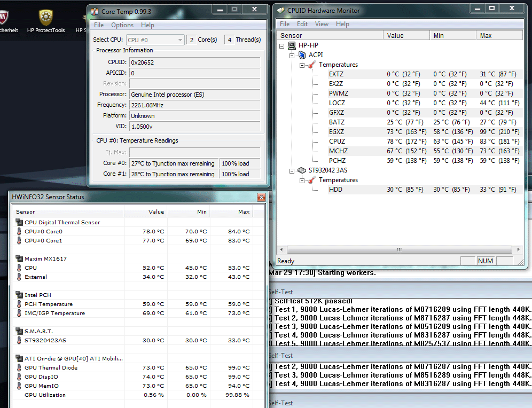Click the S.M.A.R.T. group icon
The width and height of the screenshot is (532, 408).
(19, 331)
